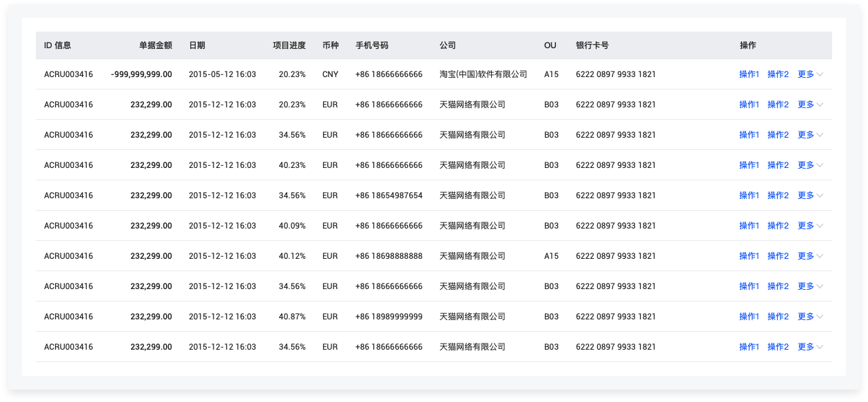Viewport: 868px width, 402px height.
Task: Click 天猫网络有限公司 in the 40.87% row
Action: [x=473, y=317]
